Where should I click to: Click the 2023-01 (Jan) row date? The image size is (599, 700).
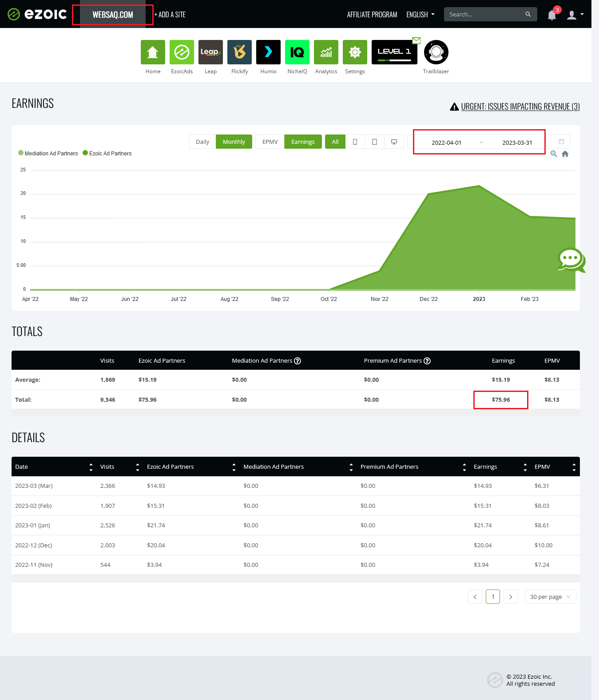32,525
